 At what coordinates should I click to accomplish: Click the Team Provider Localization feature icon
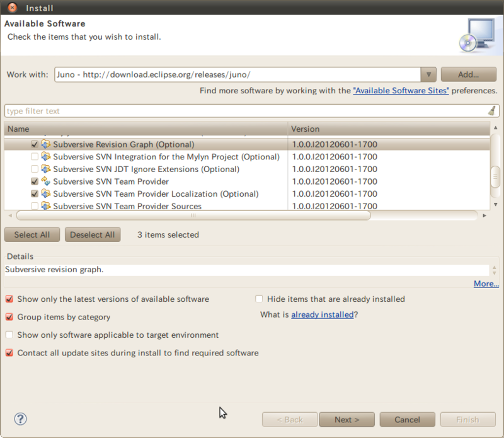46,193
